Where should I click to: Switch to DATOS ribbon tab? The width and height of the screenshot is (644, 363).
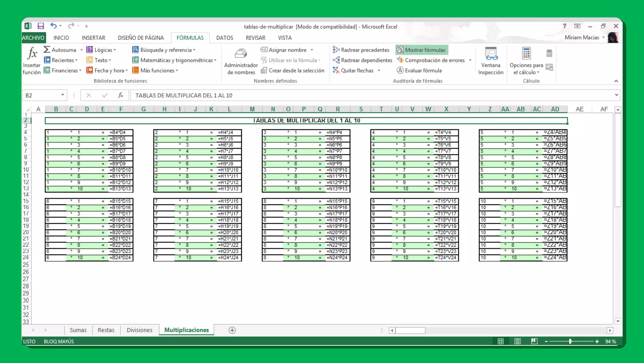[x=225, y=38]
